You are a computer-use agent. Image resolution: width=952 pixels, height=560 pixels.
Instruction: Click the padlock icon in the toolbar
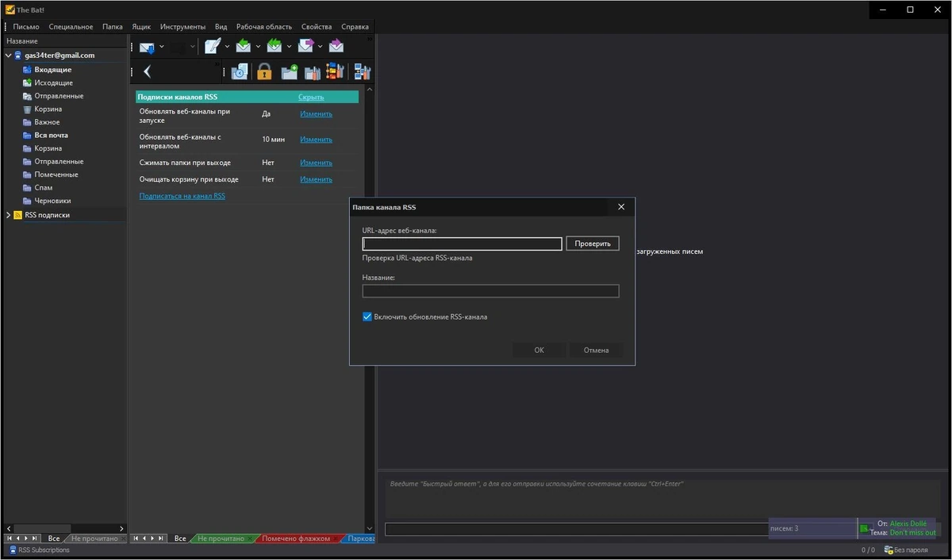click(264, 72)
